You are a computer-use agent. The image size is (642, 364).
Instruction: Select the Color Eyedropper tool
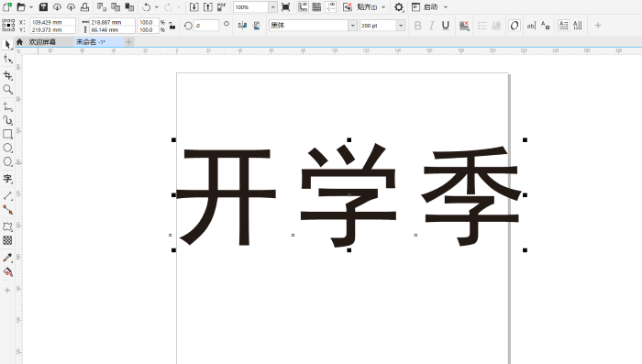7,258
